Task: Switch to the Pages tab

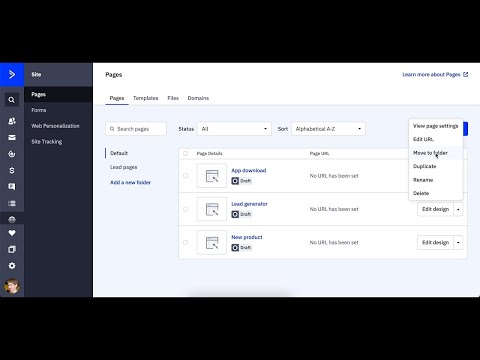Action: [x=117, y=98]
